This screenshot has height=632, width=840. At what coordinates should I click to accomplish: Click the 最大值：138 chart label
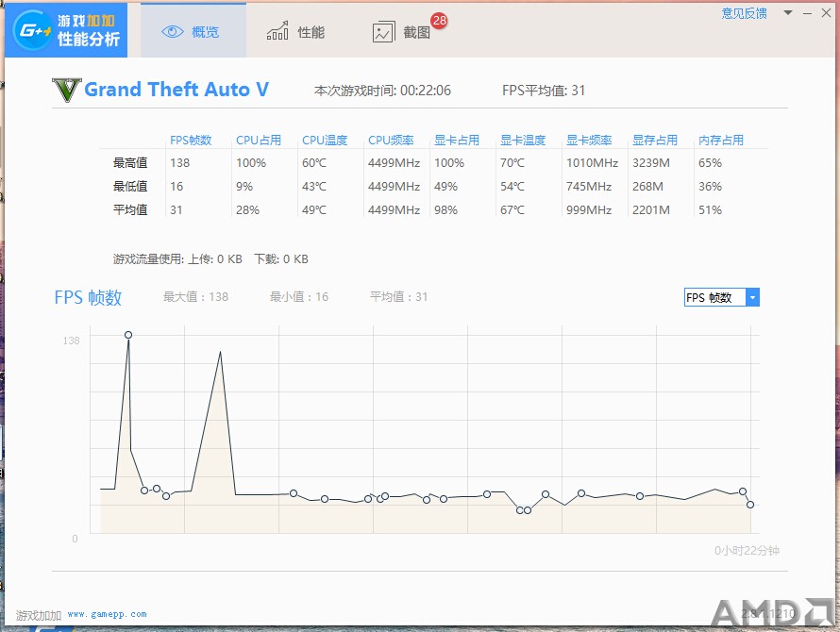(195, 297)
